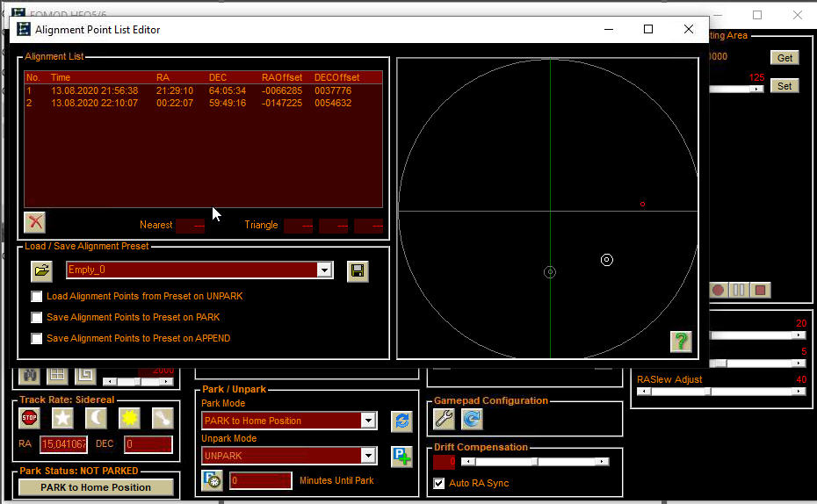Viewport: 817px width, 504px height.
Task: Expand the Empty_0 alignment preset dropdown
Action: [x=324, y=270]
